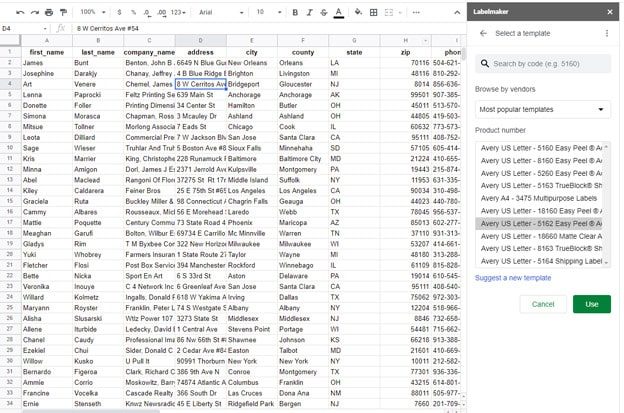Select Avery US Letter 8160 template
Image resolution: width=624 pixels, height=413 pixels.
(541, 161)
